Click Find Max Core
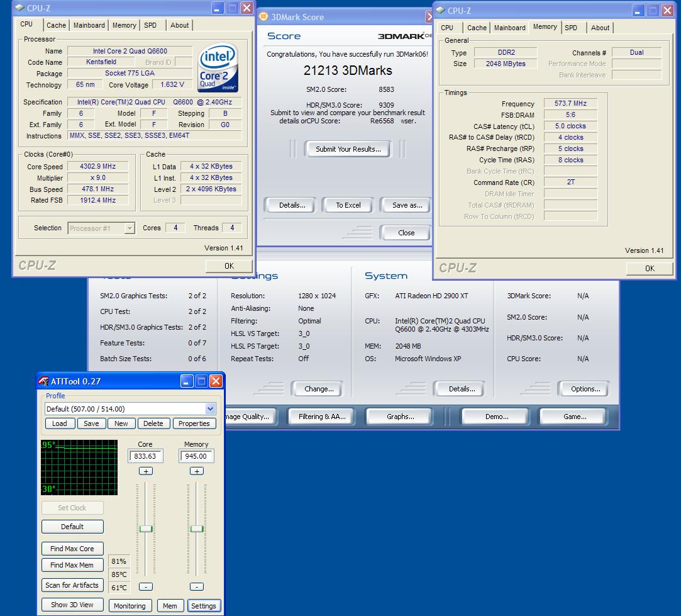 72,549
